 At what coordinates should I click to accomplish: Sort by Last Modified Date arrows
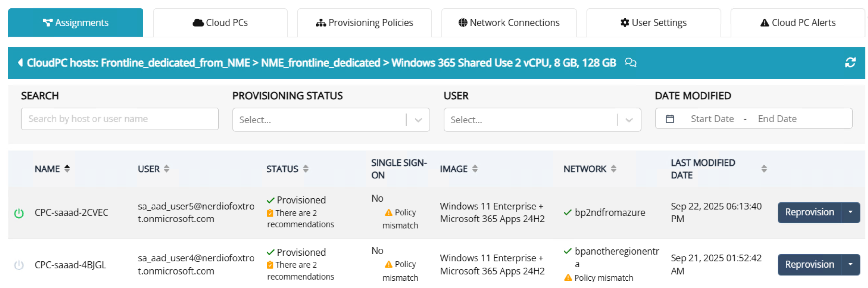(763, 169)
